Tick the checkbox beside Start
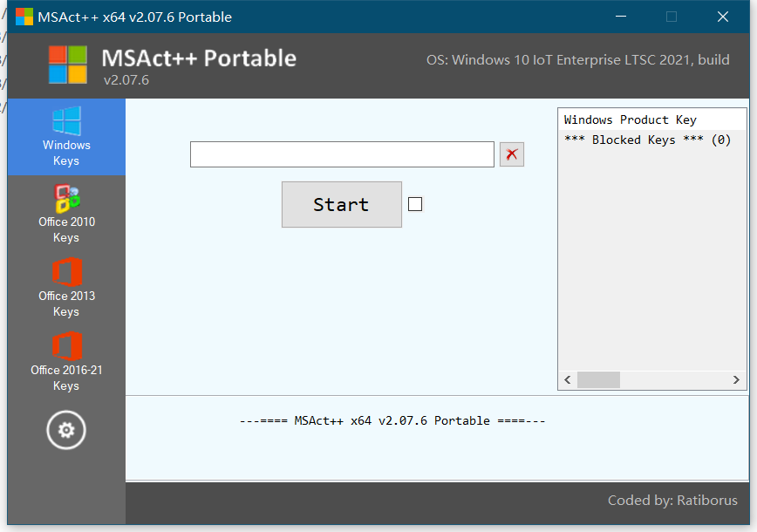 click(x=415, y=204)
